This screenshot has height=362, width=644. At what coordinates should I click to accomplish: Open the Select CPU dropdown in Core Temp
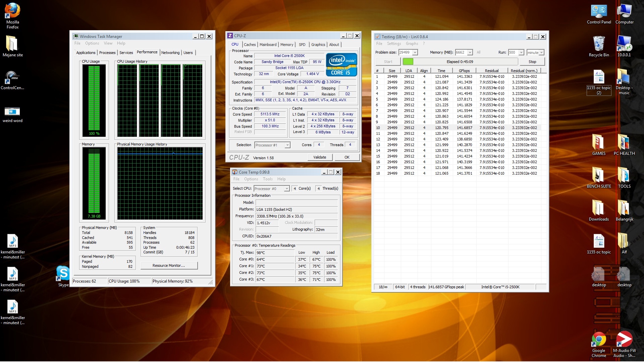coord(286,189)
